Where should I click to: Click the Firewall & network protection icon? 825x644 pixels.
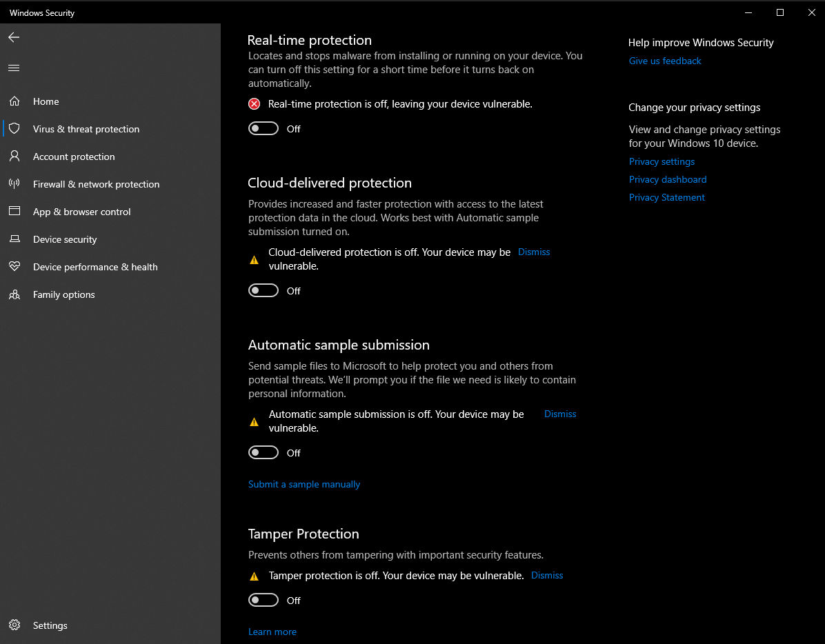pyautogui.click(x=14, y=184)
